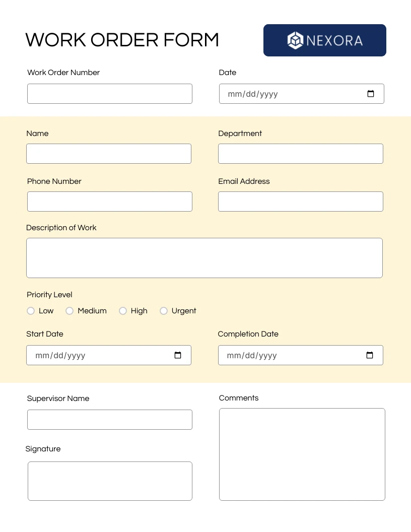Click the 'Completion Date' label

tap(248, 334)
